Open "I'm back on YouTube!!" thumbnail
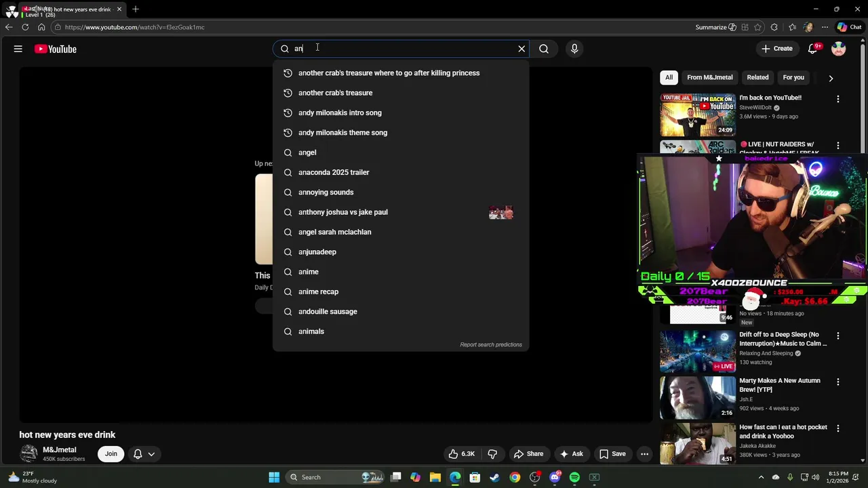 [698, 115]
